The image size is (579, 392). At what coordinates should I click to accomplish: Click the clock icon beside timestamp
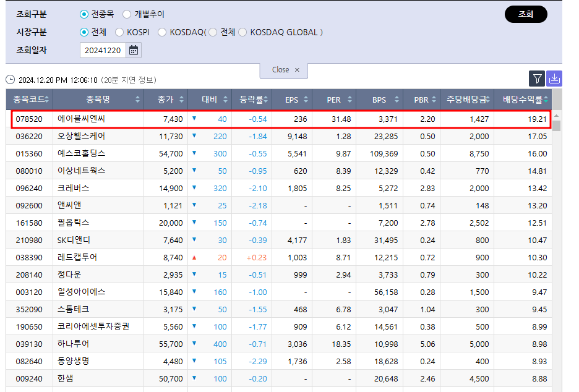pyautogui.click(x=11, y=80)
